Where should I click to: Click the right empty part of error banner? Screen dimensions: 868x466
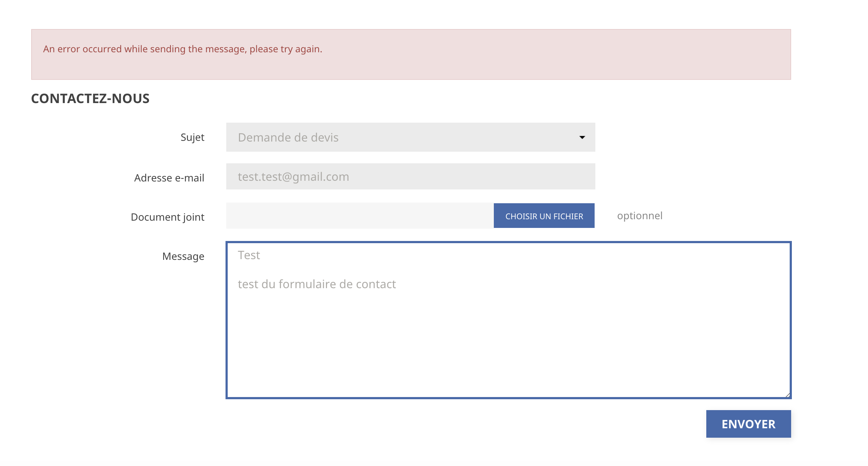coord(616,54)
